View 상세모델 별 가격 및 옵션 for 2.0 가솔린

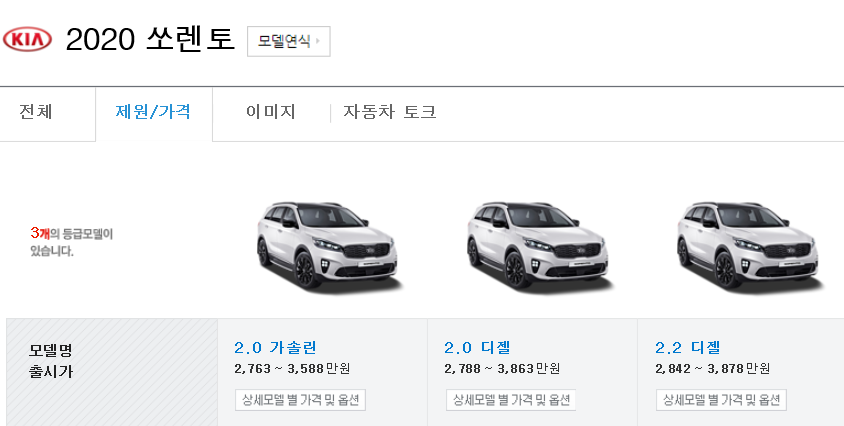(x=300, y=400)
